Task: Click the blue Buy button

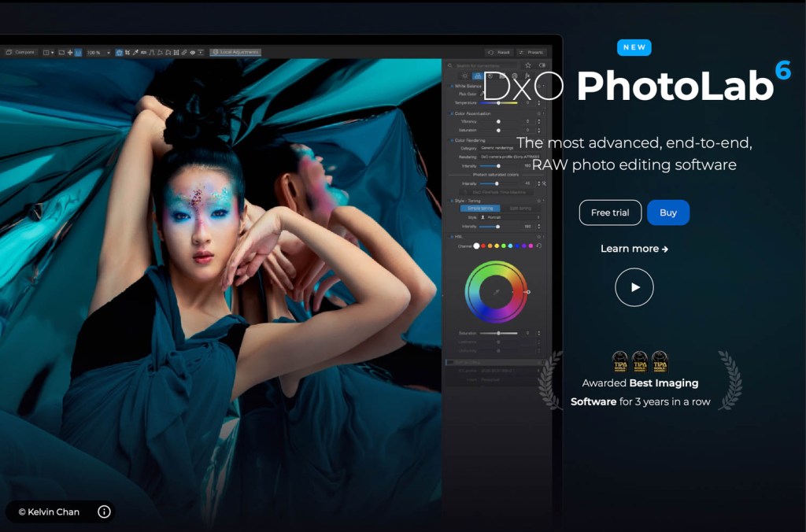Action: coord(668,212)
